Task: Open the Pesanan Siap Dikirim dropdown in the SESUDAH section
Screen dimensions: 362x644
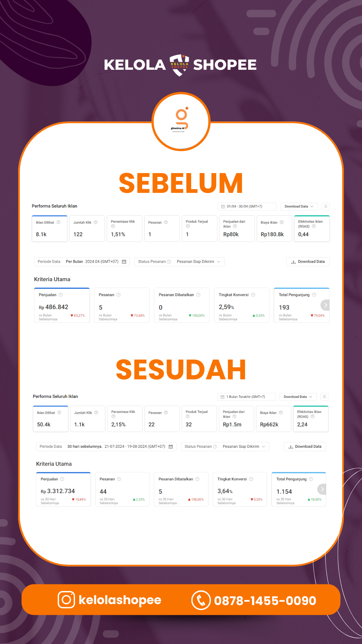Action: coord(244,446)
